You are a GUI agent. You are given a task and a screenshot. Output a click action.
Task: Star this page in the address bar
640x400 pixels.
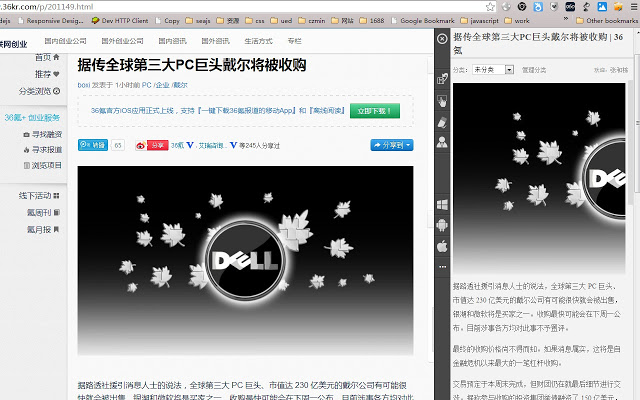(x=490, y=7)
